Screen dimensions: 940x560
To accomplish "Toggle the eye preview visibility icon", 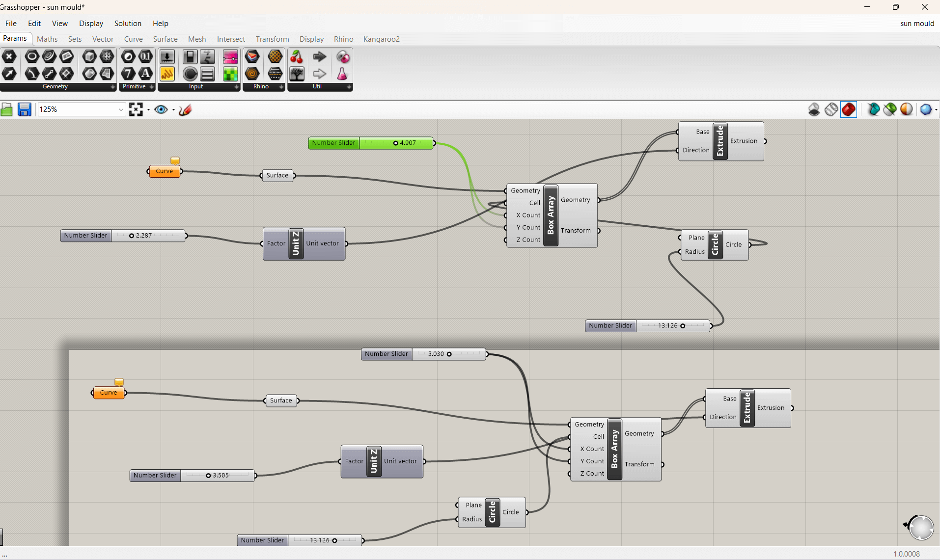I will point(161,109).
